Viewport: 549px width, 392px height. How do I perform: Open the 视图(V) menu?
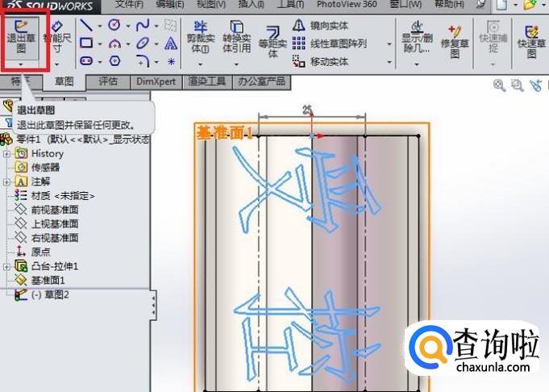pyautogui.click(x=211, y=5)
